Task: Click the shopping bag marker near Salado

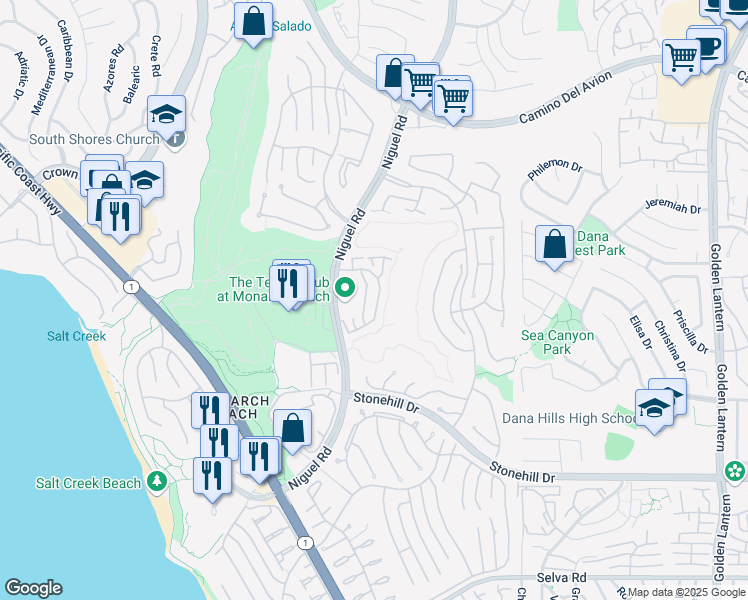Action: 253,22
